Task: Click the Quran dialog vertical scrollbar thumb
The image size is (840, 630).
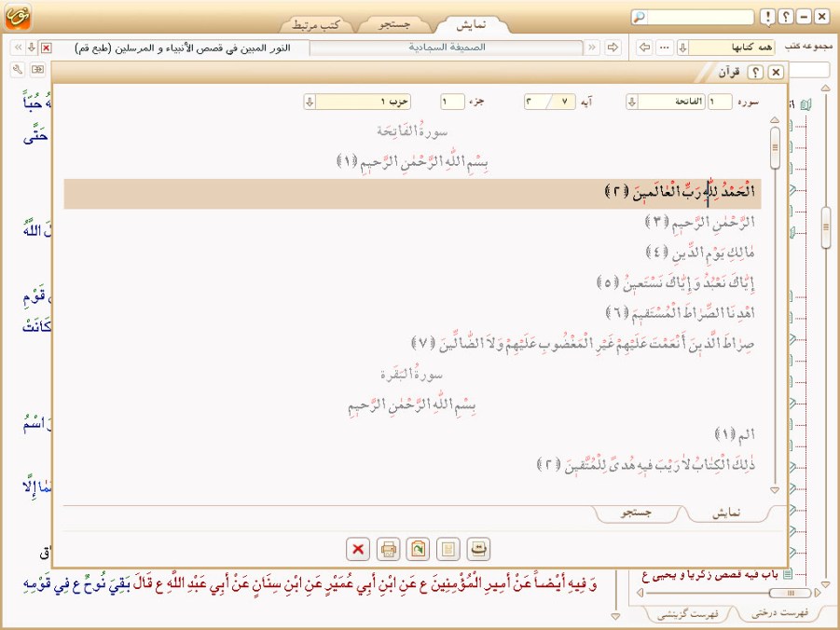Action: coord(775,148)
